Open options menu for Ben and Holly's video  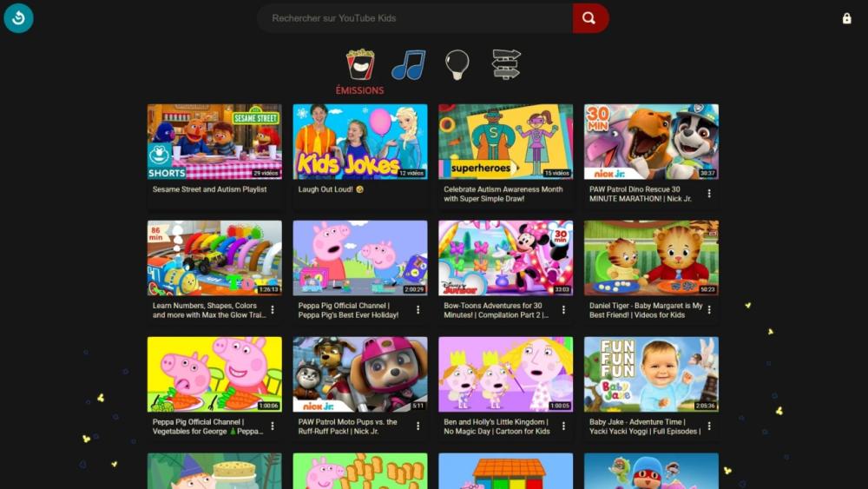click(563, 426)
